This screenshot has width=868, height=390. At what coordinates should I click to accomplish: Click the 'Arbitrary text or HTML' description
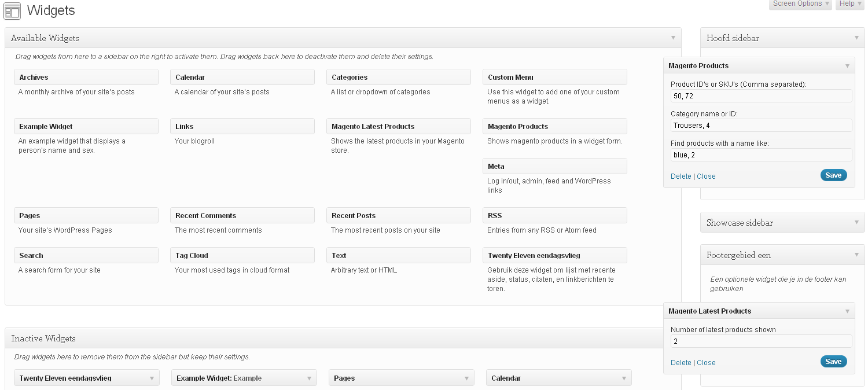364,270
